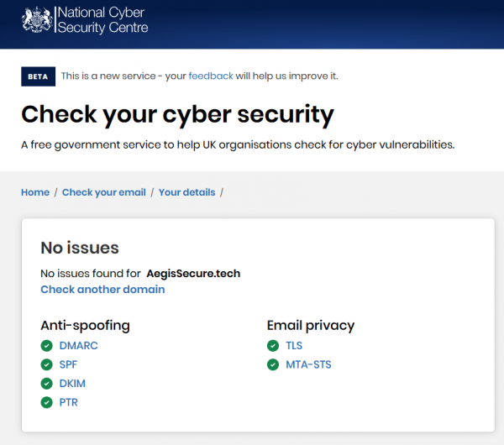
Task: Click the green checkmark beside PTR
Action: coord(47,403)
